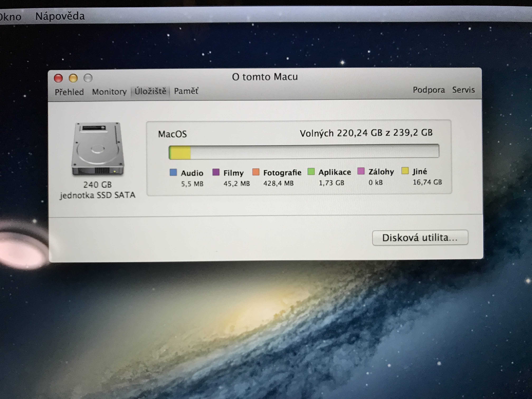
Task: Click the red close window button
Action: pos(58,78)
